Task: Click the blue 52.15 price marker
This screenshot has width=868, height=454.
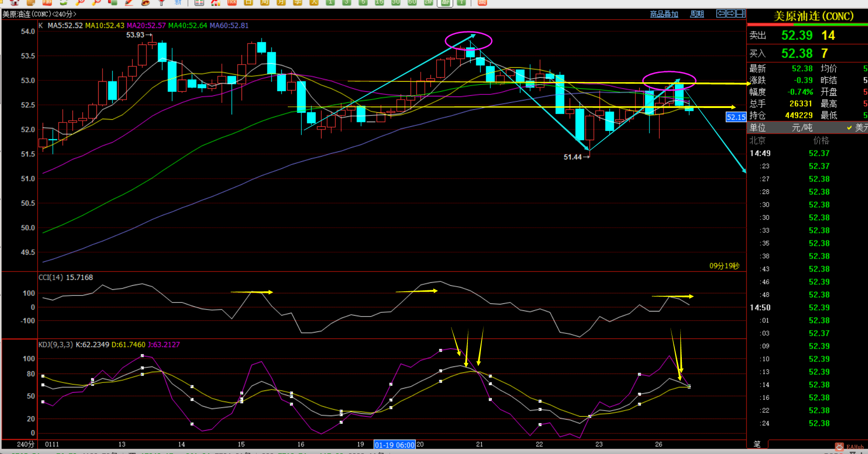Action: click(x=736, y=117)
